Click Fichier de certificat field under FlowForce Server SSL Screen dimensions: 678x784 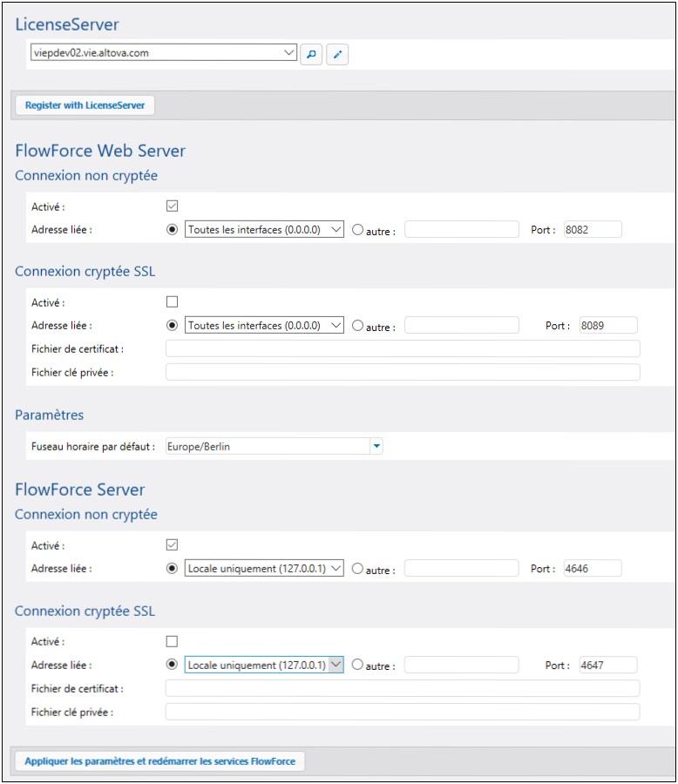[x=403, y=688]
